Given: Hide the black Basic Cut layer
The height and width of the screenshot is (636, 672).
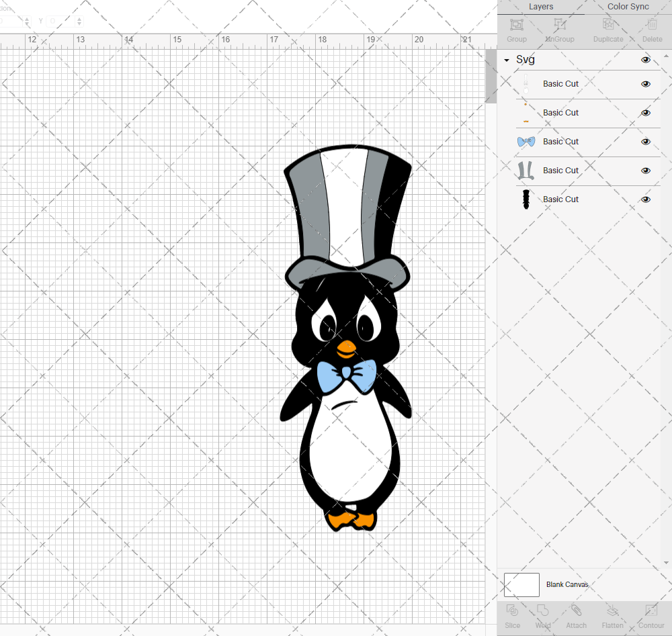Looking at the screenshot, I should [x=645, y=199].
